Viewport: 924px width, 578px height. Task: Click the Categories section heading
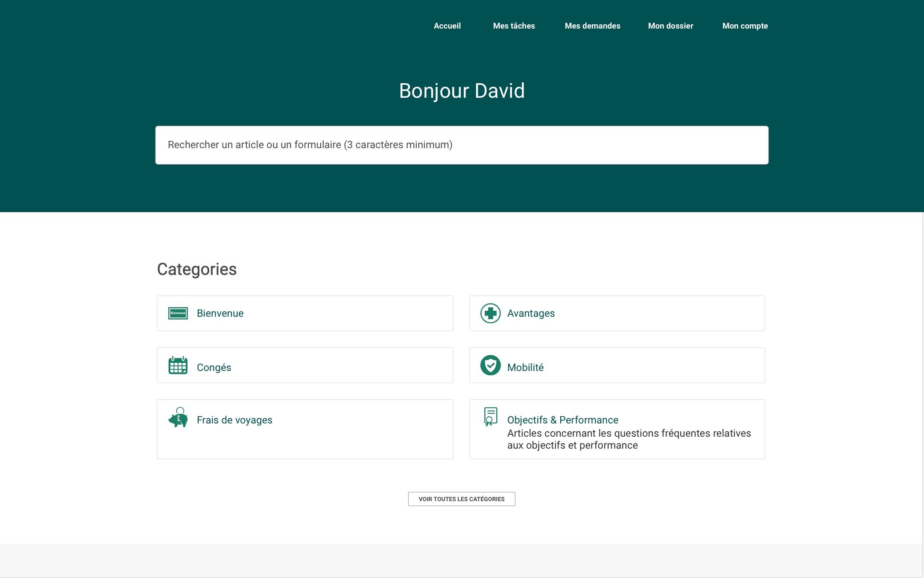point(197,269)
